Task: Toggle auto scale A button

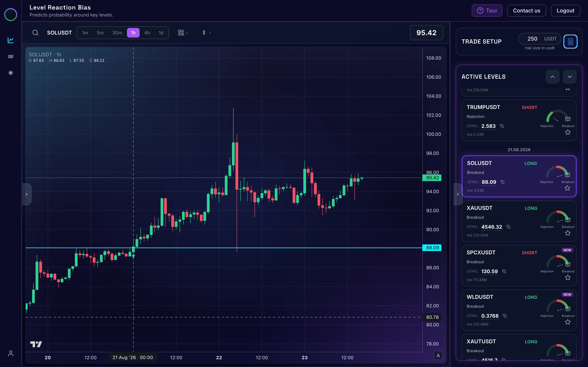Action: coord(438,356)
